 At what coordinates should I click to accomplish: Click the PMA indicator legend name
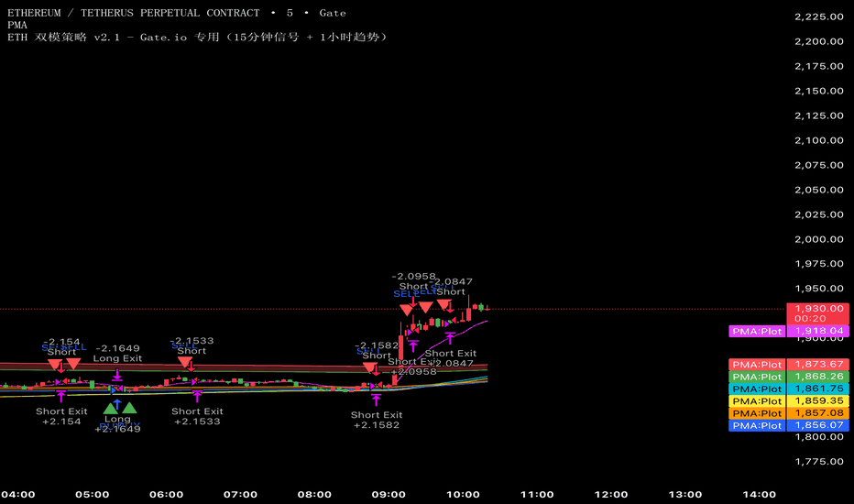click(16, 25)
